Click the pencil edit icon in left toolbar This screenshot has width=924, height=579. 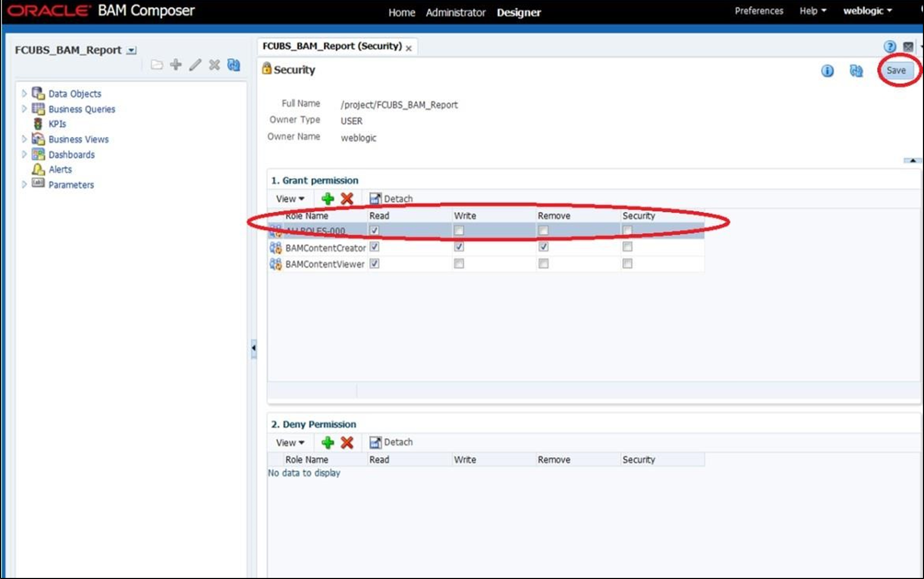(x=195, y=65)
